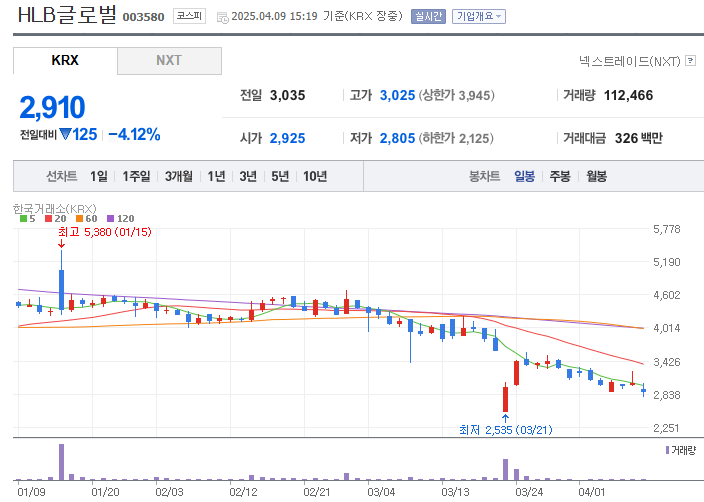This screenshot has height=502, width=704.
Task: Click the 최고 5,380 (01/15) chart annotation
Action: click(105, 232)
